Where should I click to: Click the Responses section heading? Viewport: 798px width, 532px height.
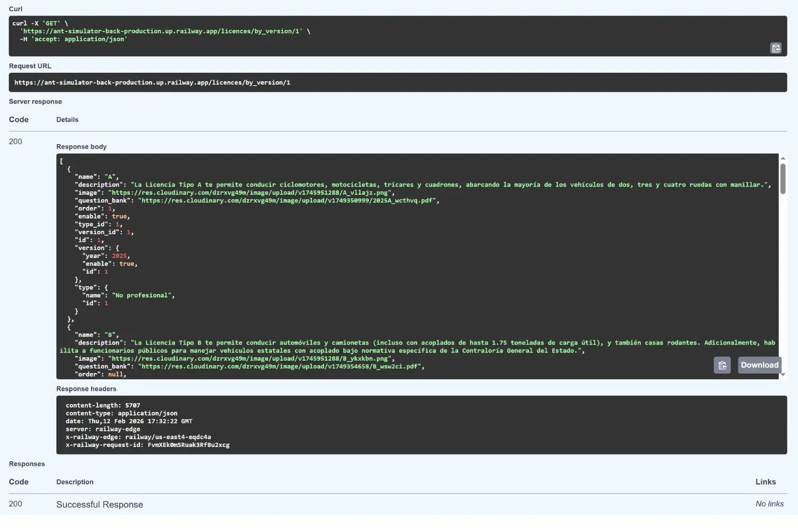pos(27,463)
